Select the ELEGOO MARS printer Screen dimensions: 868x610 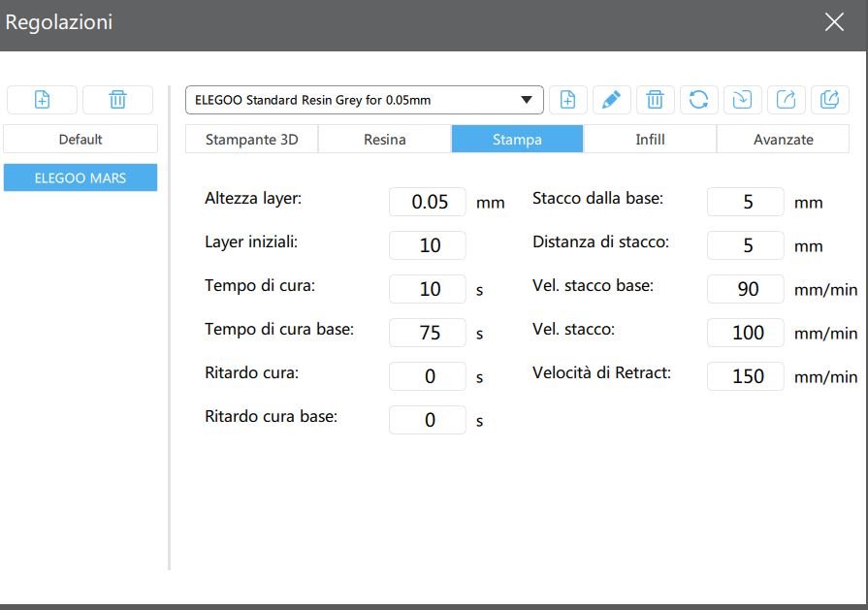click(80, 177)
